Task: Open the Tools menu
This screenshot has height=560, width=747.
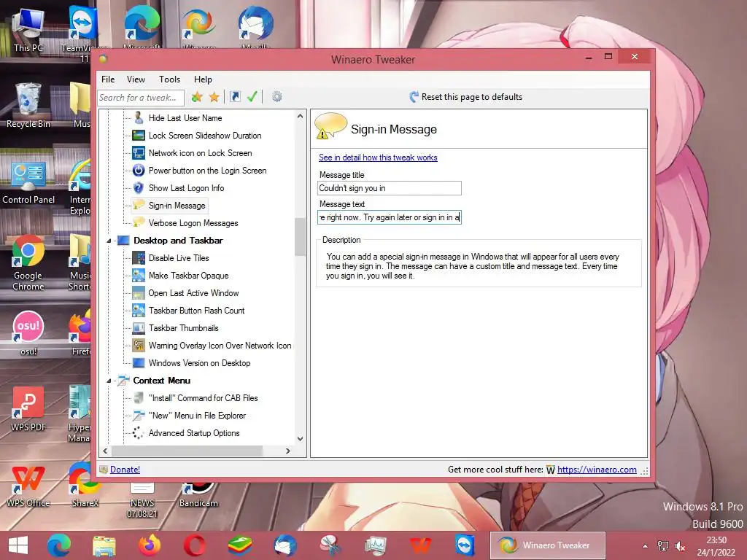Action: (x=169, y=79)
